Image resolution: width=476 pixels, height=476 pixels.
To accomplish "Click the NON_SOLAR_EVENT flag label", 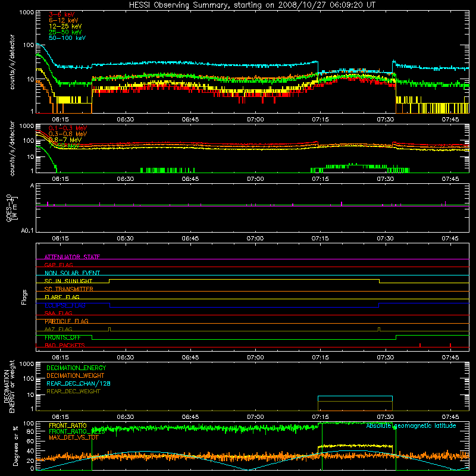I will point(72,273).
